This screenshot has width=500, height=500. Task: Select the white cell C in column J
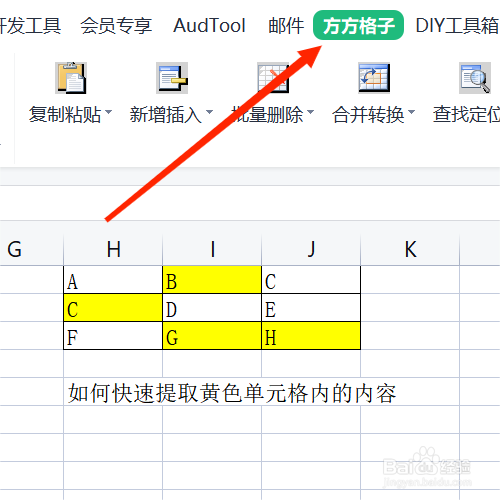coord(311,280)
